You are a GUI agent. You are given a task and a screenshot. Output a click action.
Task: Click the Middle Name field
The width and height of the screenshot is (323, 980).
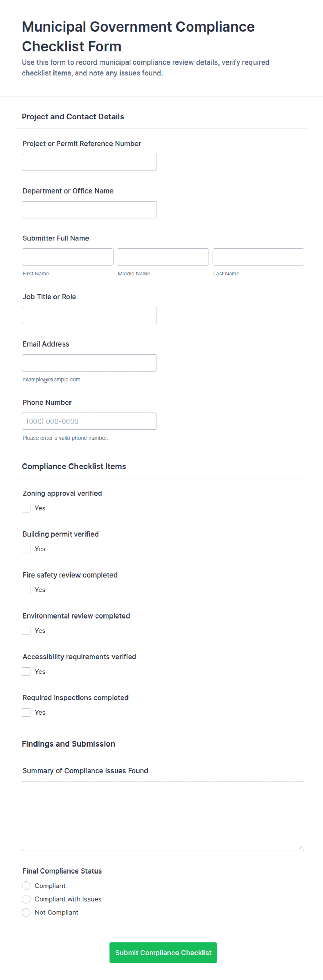click(x=163, y=257)
